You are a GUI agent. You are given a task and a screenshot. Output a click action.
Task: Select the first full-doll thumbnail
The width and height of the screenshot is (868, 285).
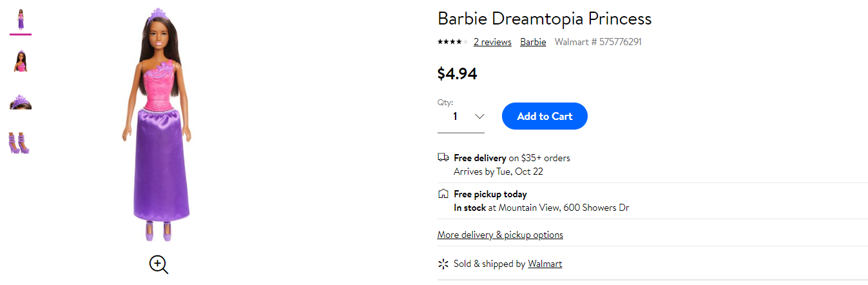point(21,20)
